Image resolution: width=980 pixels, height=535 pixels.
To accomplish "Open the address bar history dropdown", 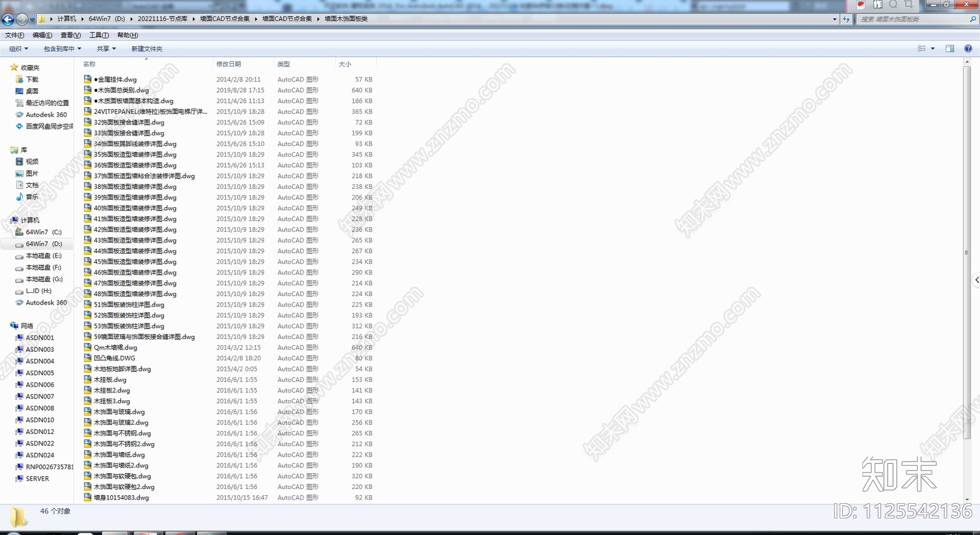I will pyautogui.click(x=835, y=19).
